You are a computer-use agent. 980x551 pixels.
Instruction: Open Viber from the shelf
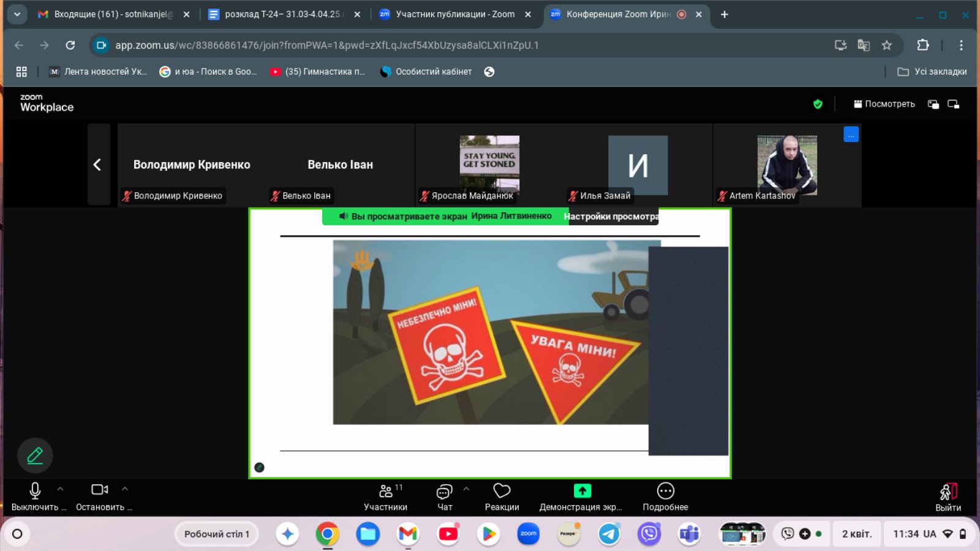(649, 534)
